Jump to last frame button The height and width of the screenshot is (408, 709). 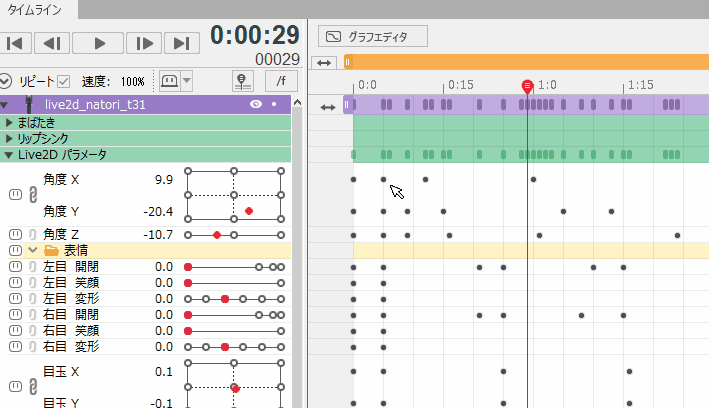181,43
